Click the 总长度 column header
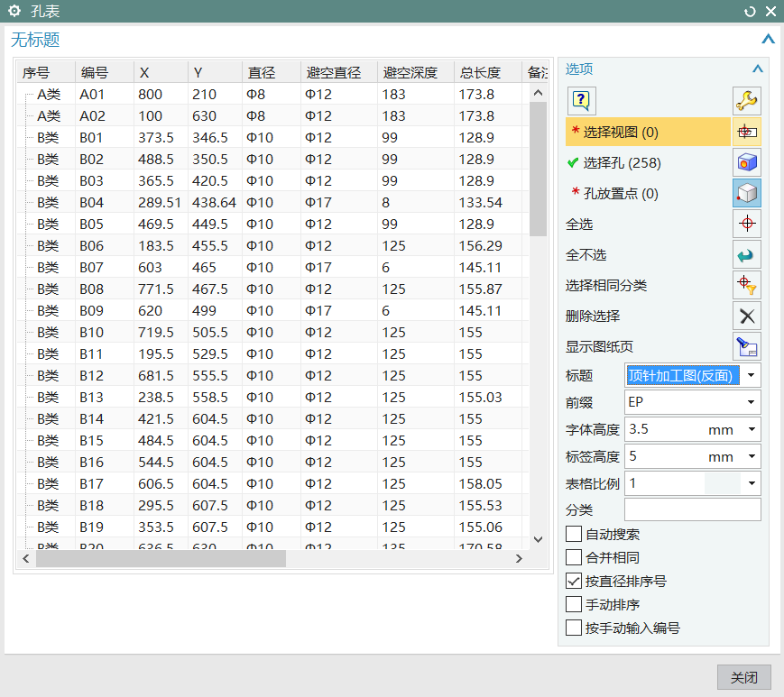The width and height of the screenshot is (784, 697). pos(488,72)
